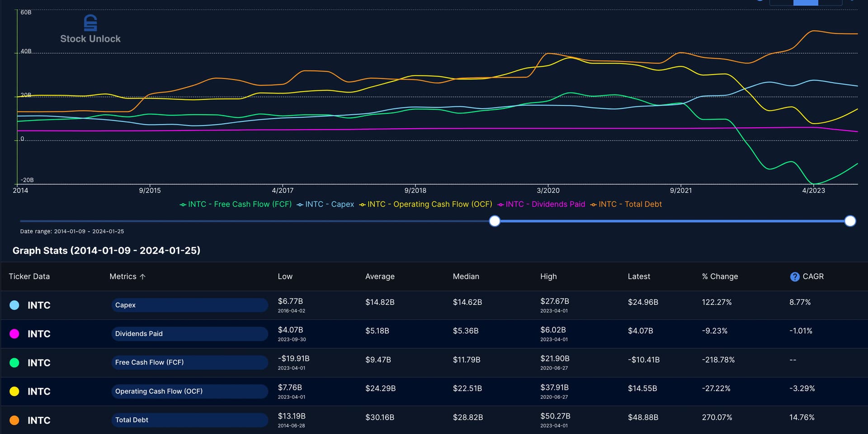The width and height of the screenshot is (868, 434).
Task: Click the light blue Capex color swatch
Action: pos(14,305)
